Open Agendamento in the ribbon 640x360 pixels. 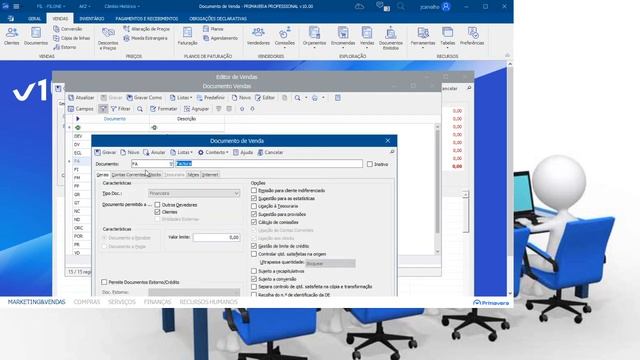pos(220,38)
